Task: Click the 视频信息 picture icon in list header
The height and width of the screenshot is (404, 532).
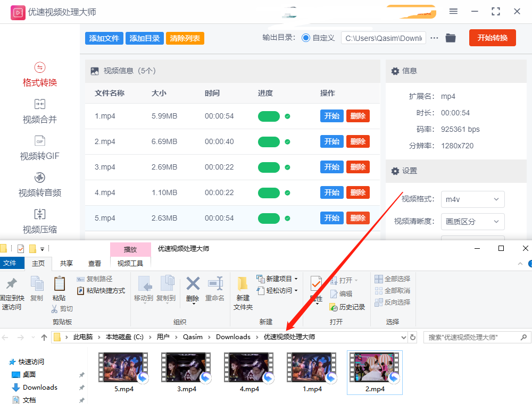Action: 95,71
